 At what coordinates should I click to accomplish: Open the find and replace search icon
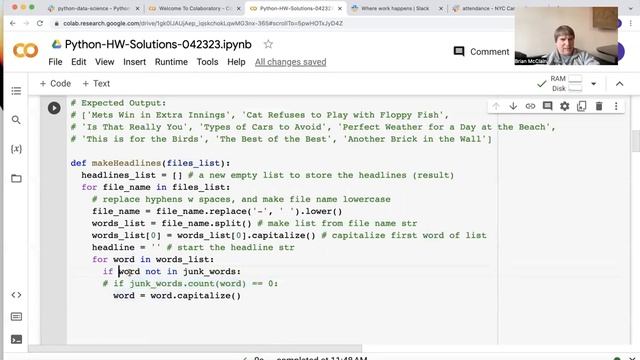[16, 120]
